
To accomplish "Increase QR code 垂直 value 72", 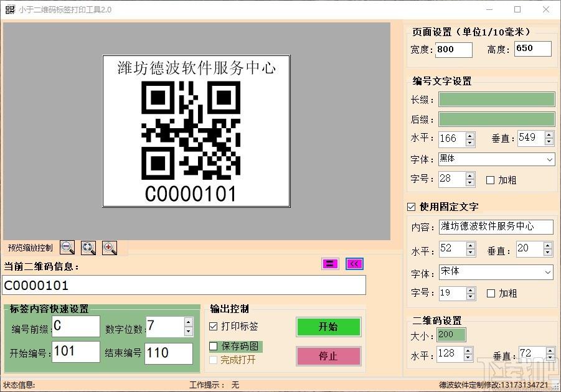I will click(x=550, y=350).
